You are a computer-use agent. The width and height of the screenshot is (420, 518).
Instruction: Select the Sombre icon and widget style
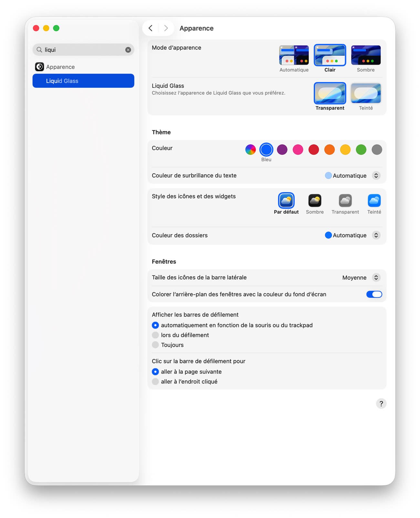pyautogui.click(x=314, y=201)
